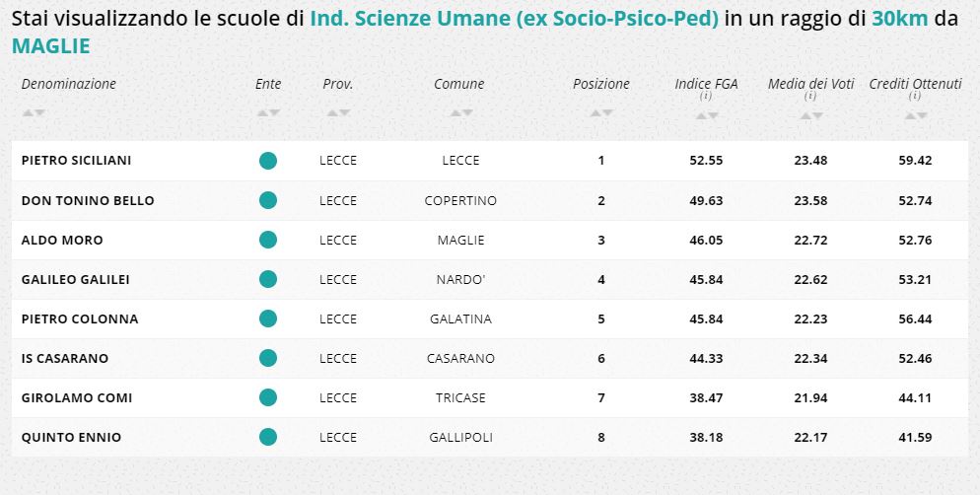Click the Crediti Ottenuti column header
The height and width of the screenshot is (495, 980).
point(915,84)
